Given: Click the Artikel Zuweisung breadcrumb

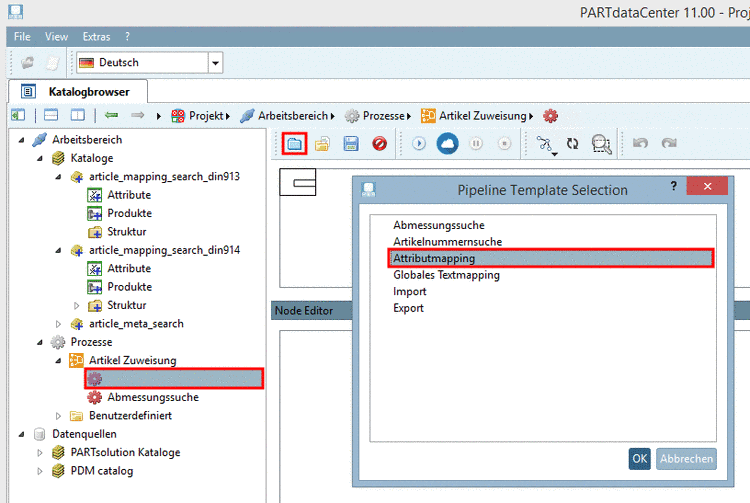Looking at the screenshot, I should click(483, 116).
